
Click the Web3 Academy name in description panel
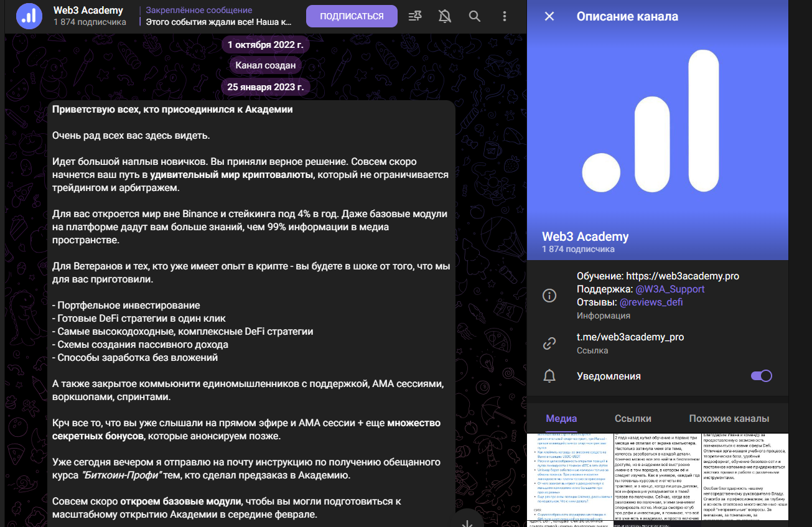(586, 236)
